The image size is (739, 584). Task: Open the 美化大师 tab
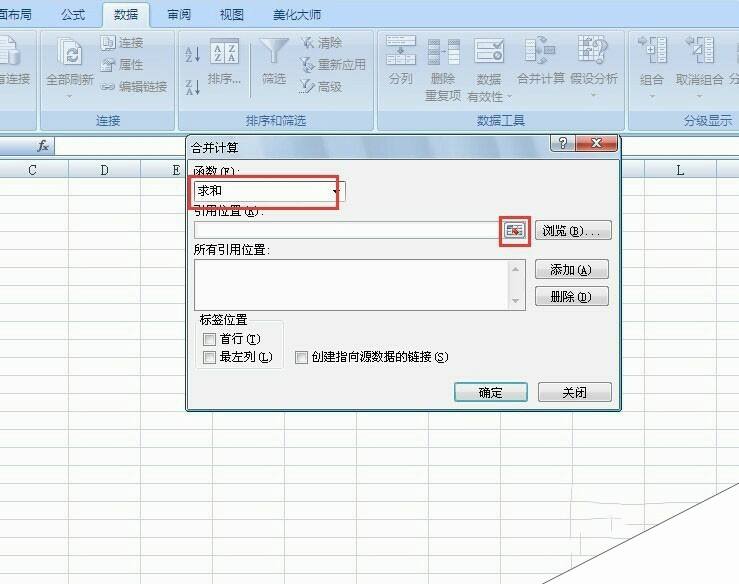click(297, 15)
